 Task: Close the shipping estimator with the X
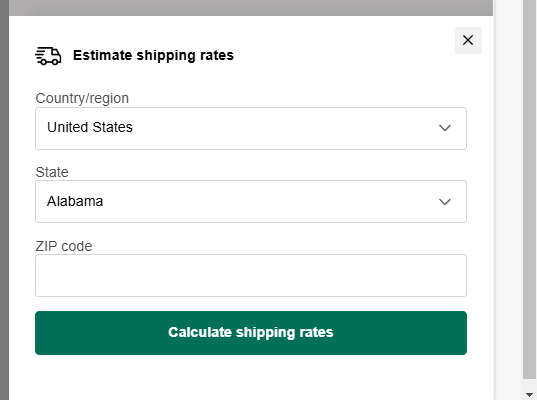tap(468, 40)
